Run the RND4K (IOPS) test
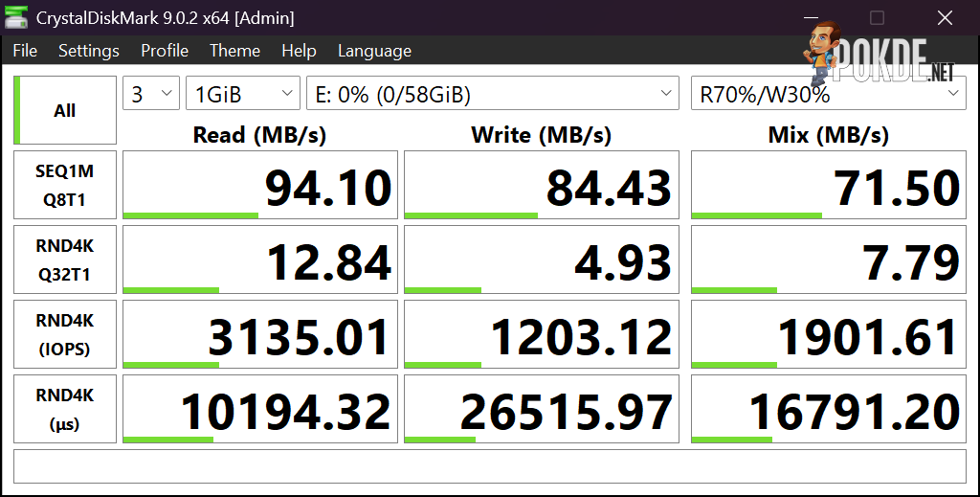This screenshot has width=980, height=497. point(65,334)
